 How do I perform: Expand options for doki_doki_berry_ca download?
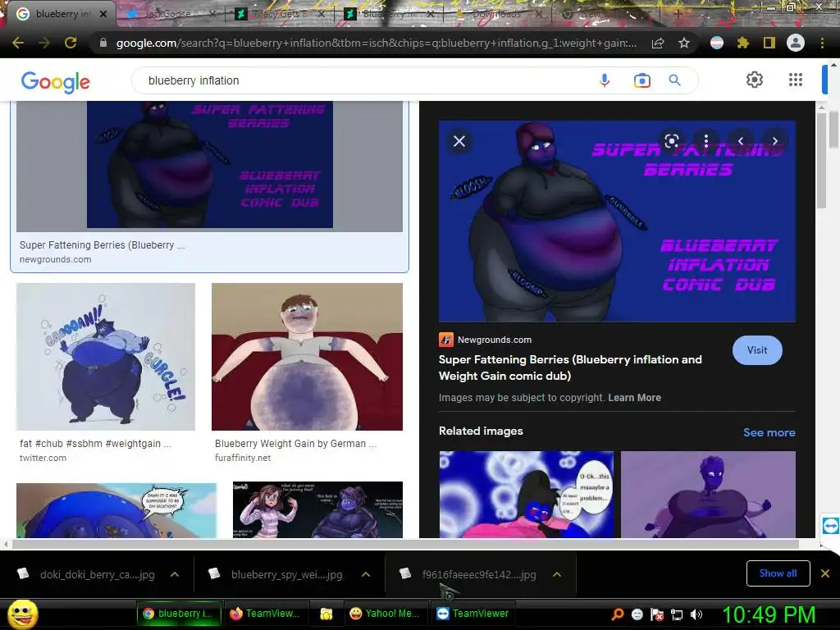click(x=175, y=574)
